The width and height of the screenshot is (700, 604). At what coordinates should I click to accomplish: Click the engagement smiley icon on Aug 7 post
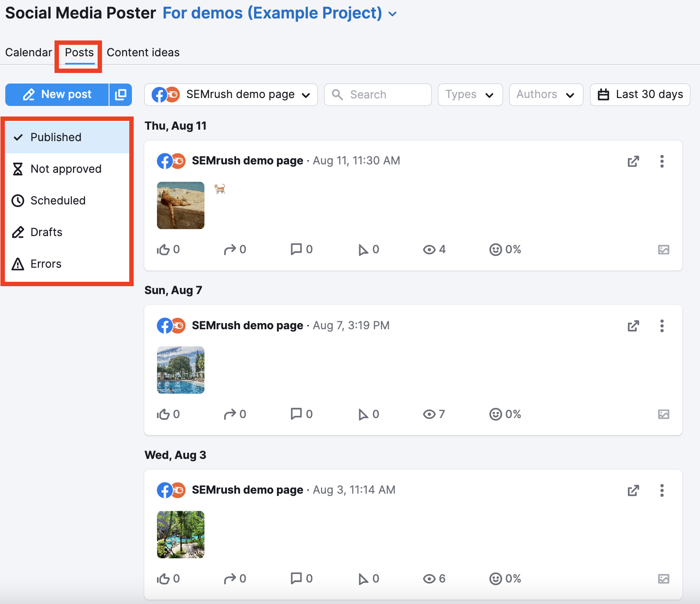point(496,415)
